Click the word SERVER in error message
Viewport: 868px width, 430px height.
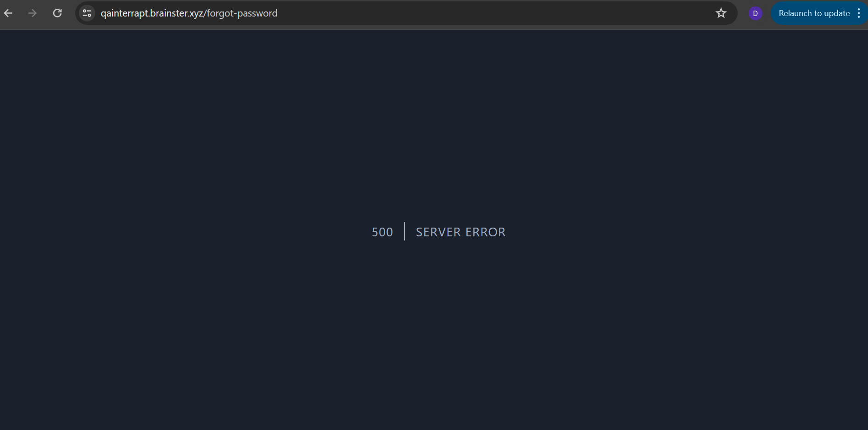[438, 232]
